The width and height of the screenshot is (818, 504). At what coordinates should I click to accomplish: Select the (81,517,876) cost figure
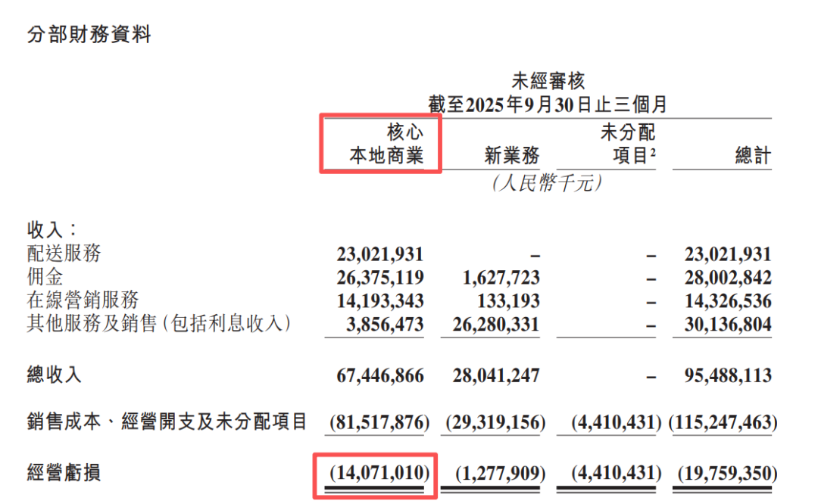[x=379, y=422]
